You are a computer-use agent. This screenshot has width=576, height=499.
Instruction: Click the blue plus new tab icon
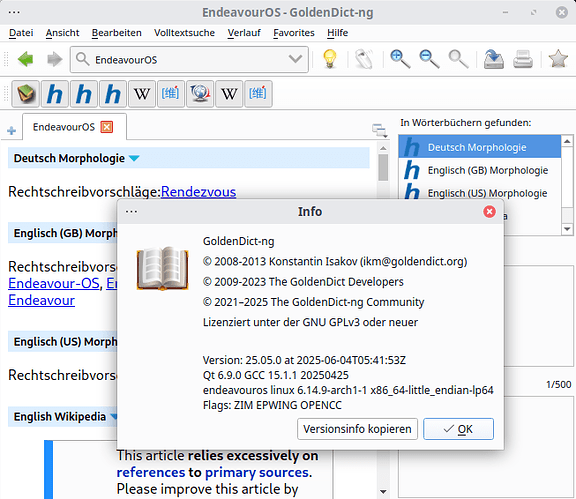pos(11,130)
